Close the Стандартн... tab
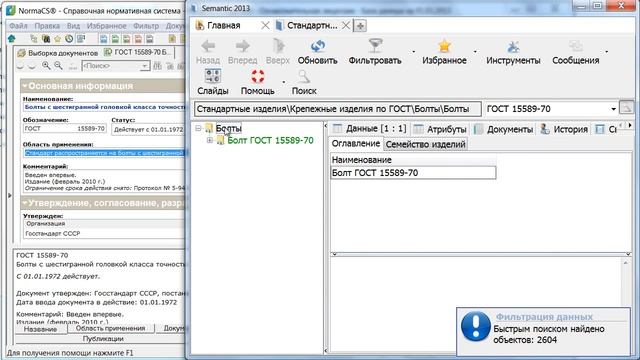Screen dimensions: 640x360 point(346,26)
